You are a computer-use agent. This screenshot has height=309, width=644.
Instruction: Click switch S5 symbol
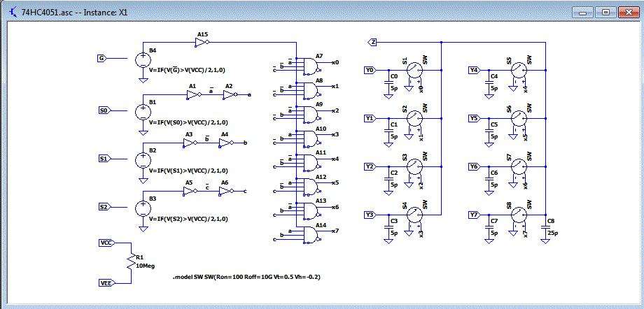coord(518,71)
